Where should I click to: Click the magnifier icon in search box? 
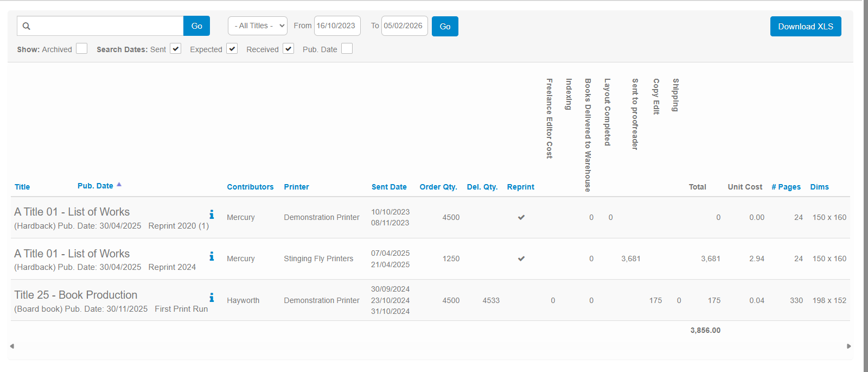point(26,26)
